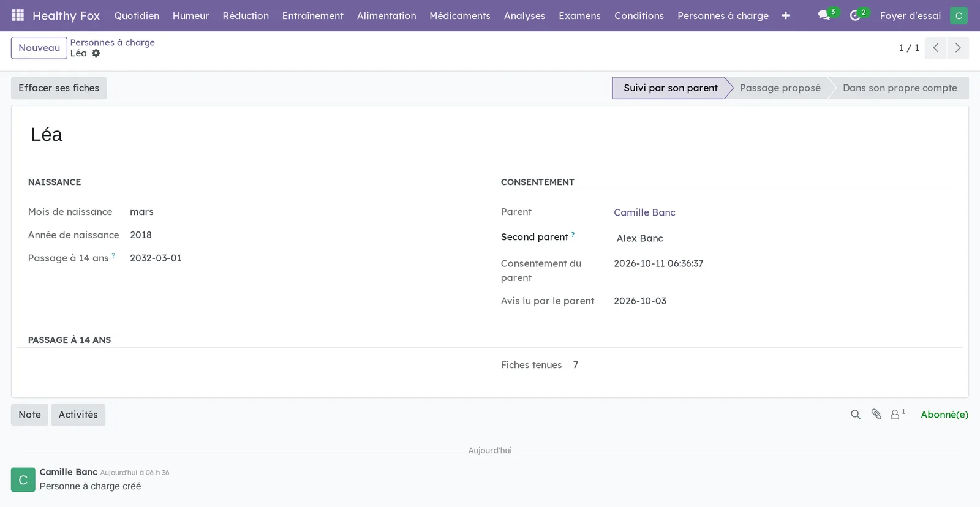
Task: Click the Personnes à charge breadcrumb
Action: point(112,42)
